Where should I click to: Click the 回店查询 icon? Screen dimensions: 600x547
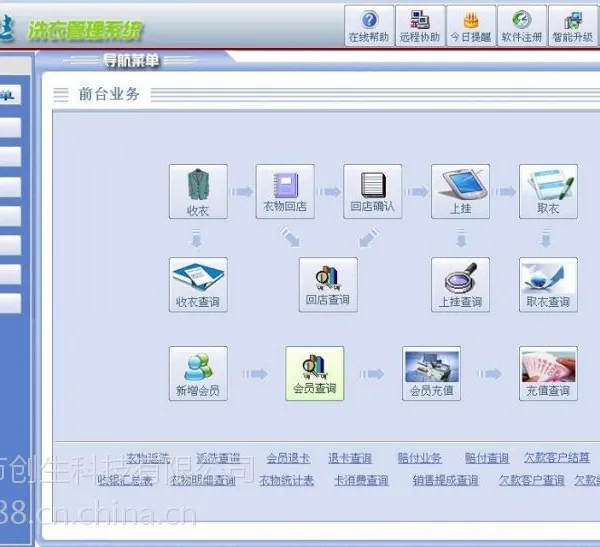328,285
